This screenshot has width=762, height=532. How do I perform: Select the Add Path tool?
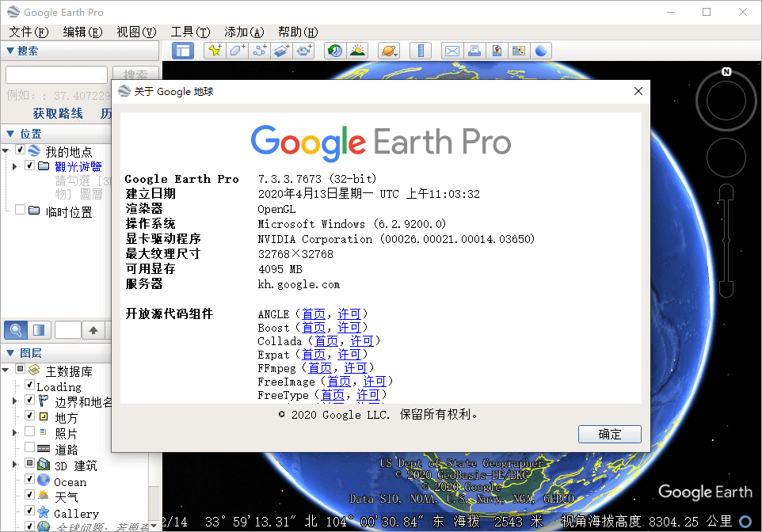click(x=260, y=51)
